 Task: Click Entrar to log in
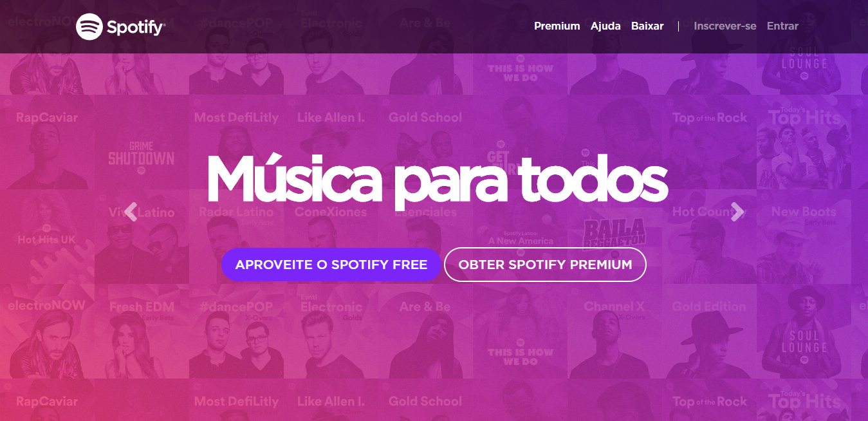coord(782,26)
